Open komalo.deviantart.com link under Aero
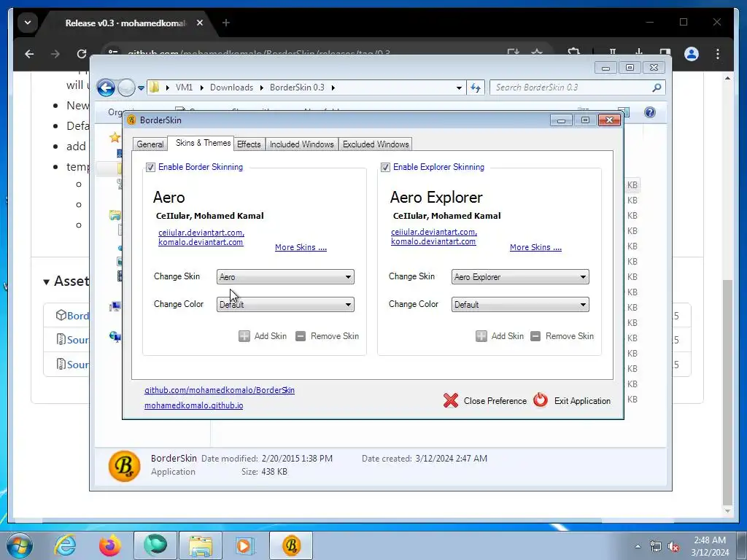 pyautogui.click(x=201, y=242)
